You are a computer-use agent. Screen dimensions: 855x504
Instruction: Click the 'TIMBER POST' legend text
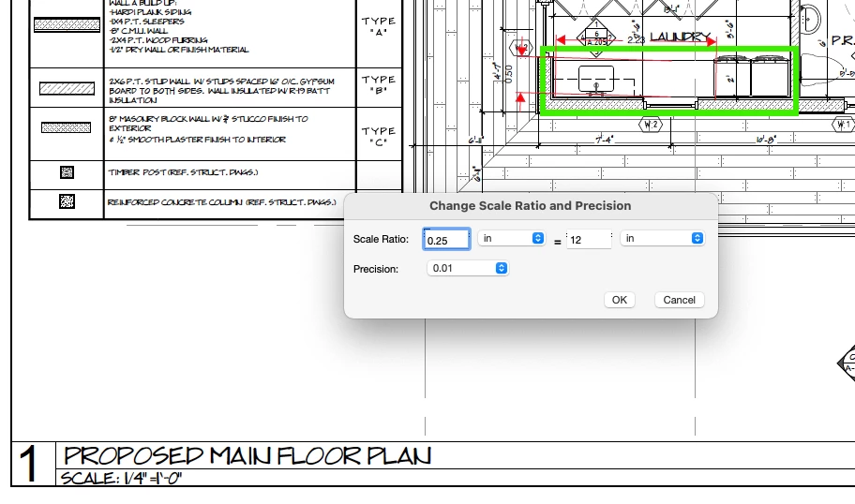pyautogui.click(x=183, y=172)
